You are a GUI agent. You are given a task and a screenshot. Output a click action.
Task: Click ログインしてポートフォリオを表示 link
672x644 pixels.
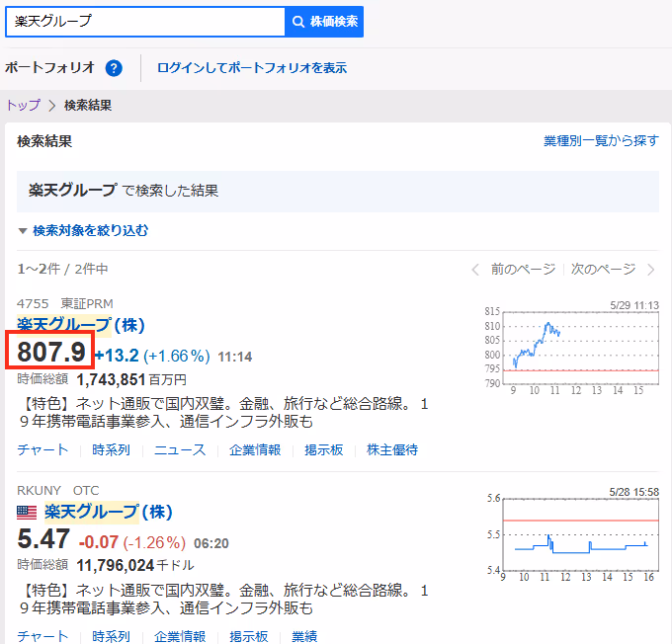tap(252, 68)
